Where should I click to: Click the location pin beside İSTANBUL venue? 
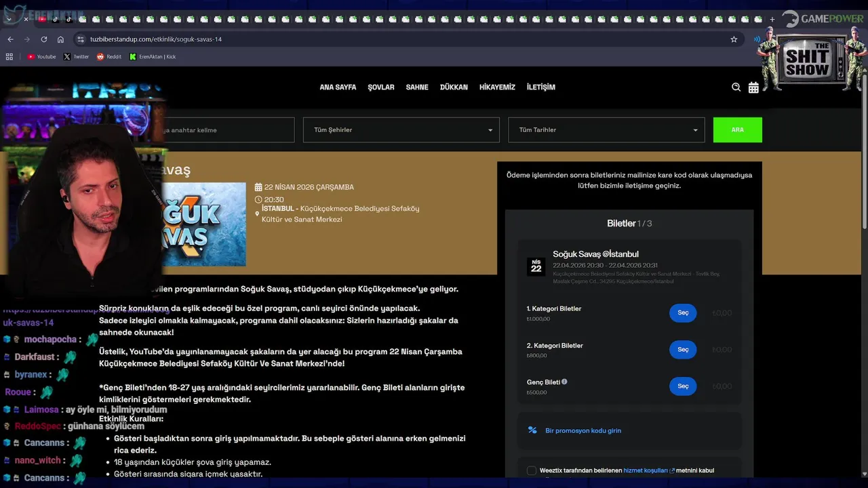coord(257,214)
